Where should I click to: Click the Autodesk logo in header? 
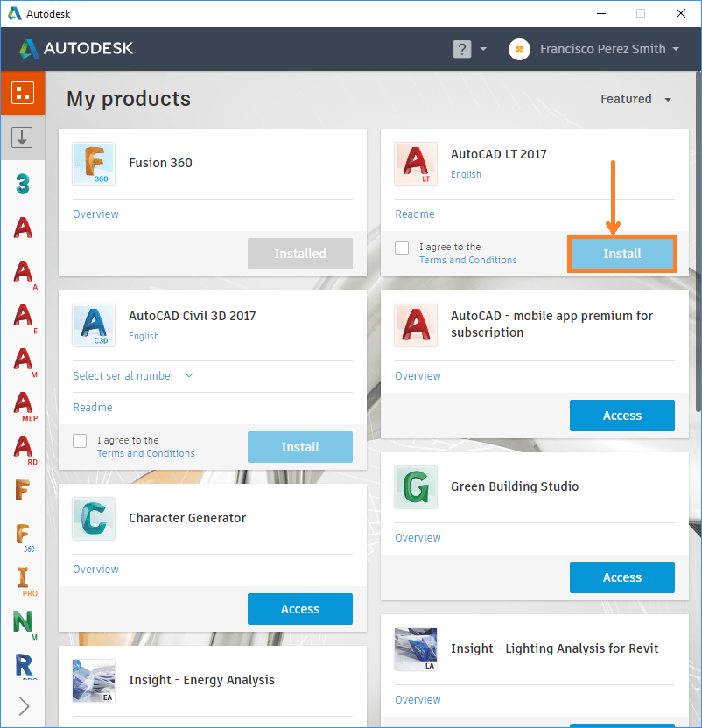(76, 48)
